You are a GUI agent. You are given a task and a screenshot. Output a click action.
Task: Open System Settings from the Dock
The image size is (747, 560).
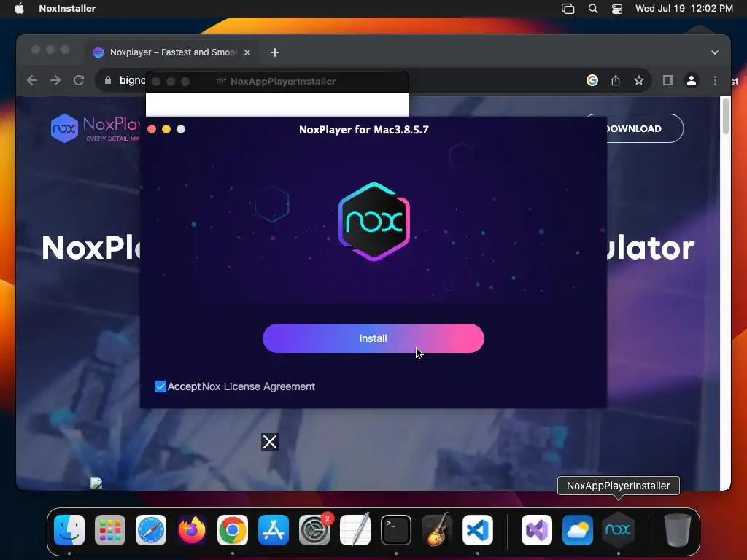[314, 530]
